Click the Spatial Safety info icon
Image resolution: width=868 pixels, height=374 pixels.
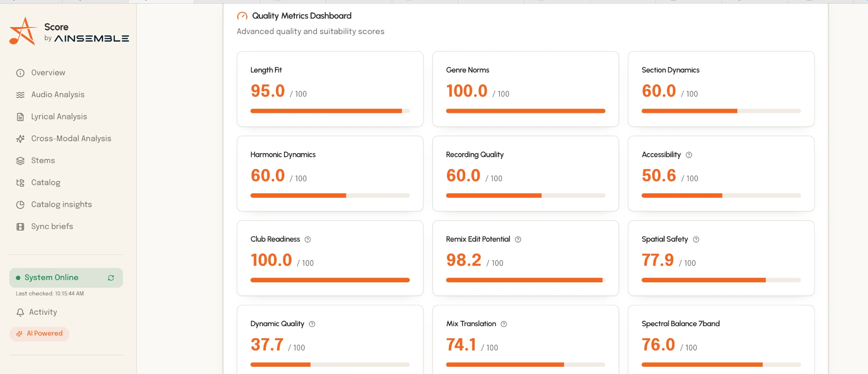tap(696, 239)
